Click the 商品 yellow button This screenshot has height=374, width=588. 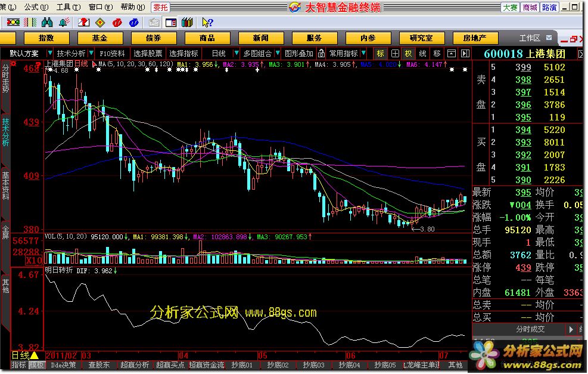(207, 38)
